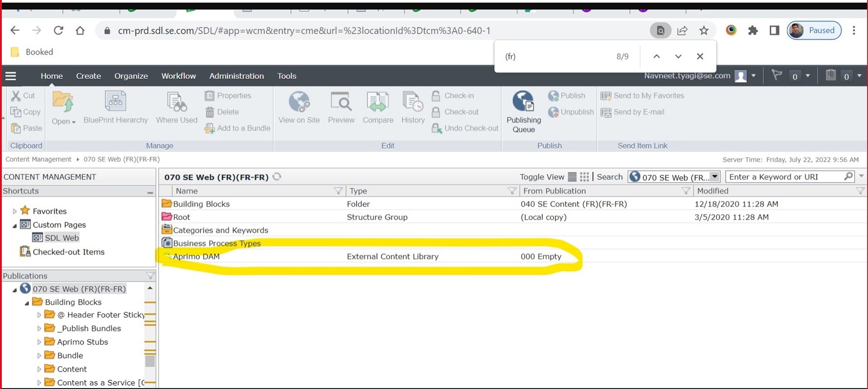Click Add to a Bundle
Image resolution: width=868 pixels, height=389 pixels.
tap(237, 128)
